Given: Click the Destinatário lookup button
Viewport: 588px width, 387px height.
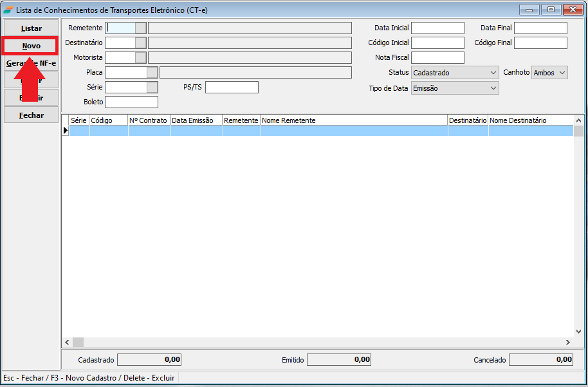Looking at the screenshot, I should tap(141, 42).
